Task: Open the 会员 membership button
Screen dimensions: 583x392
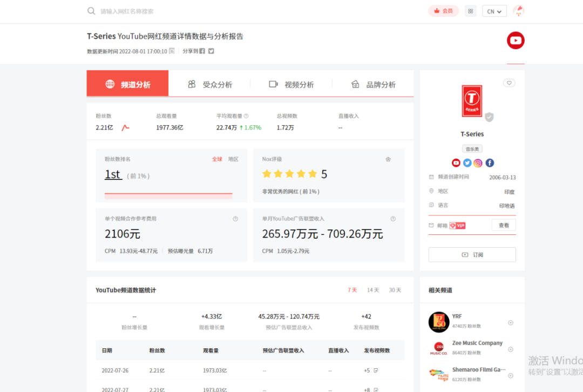Action: tap(443, 11)
